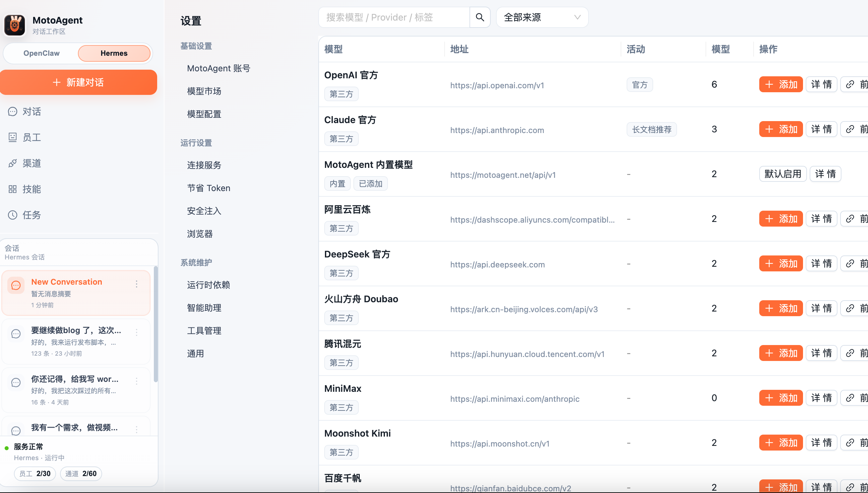
Task: Click the 通道 2/60 status badge
Action: tap(81, 474)
